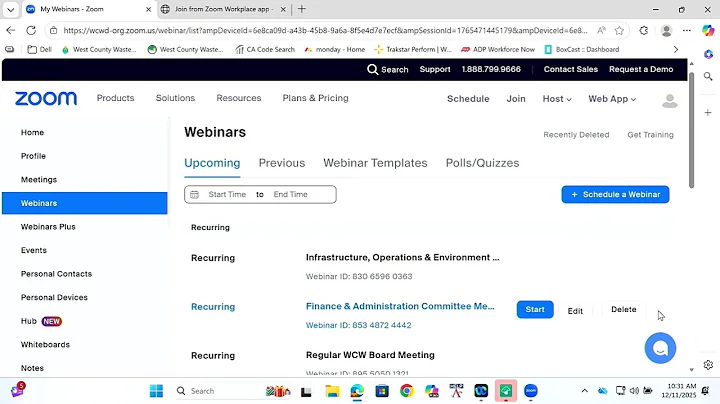
Task: Select the Upcoming tab
Action: tap(212, 163)
